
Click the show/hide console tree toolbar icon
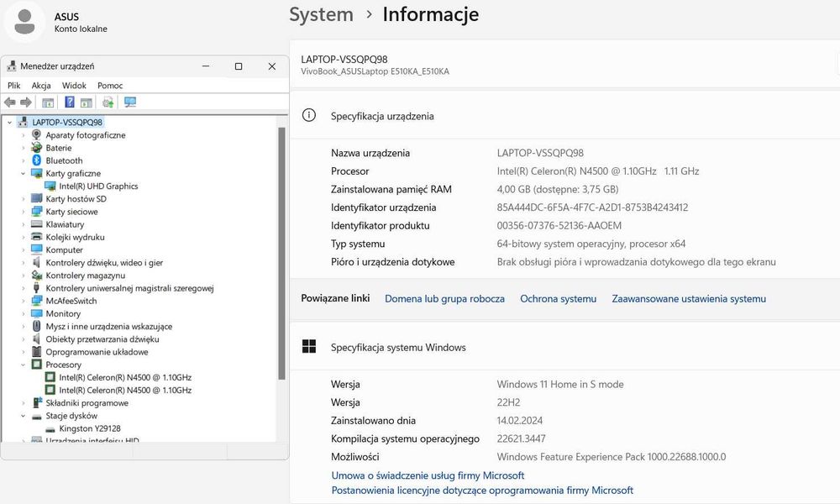48,102
